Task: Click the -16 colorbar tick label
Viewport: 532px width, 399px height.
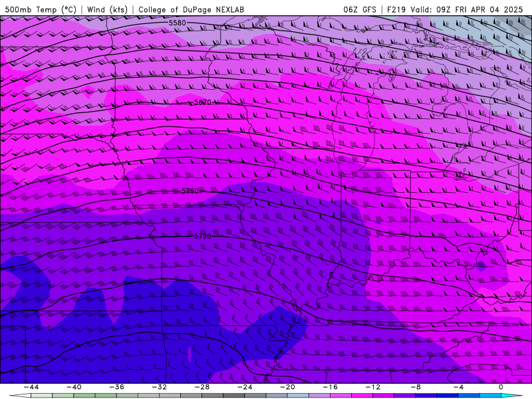Action: pos(330,387)
